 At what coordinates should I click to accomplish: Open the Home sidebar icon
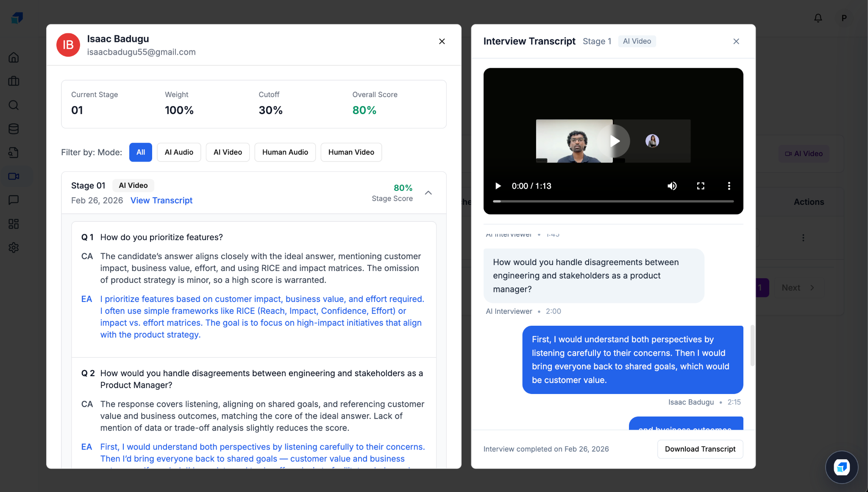pos(14,57)
